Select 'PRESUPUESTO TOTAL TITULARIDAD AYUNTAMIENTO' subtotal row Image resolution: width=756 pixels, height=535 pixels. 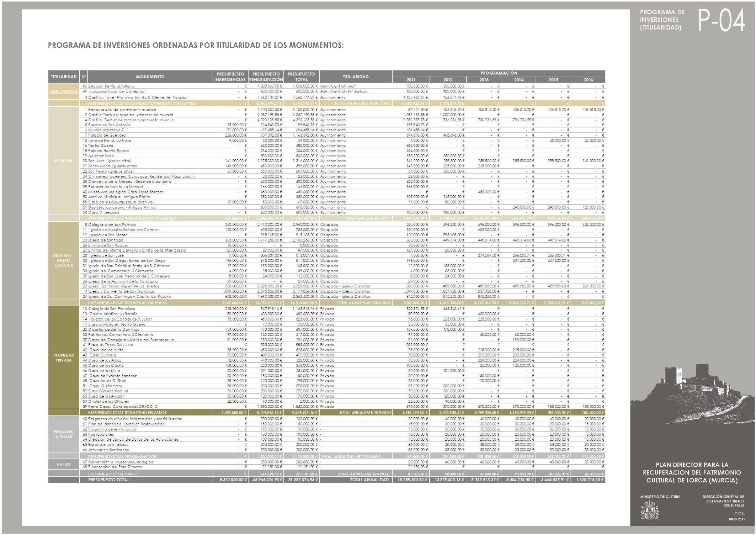[326, 219]
